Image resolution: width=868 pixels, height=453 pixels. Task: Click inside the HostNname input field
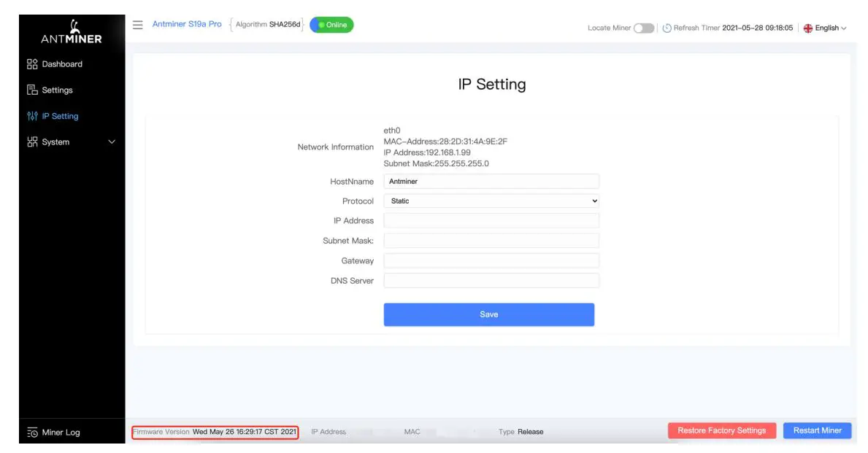[x=491, y=181]
